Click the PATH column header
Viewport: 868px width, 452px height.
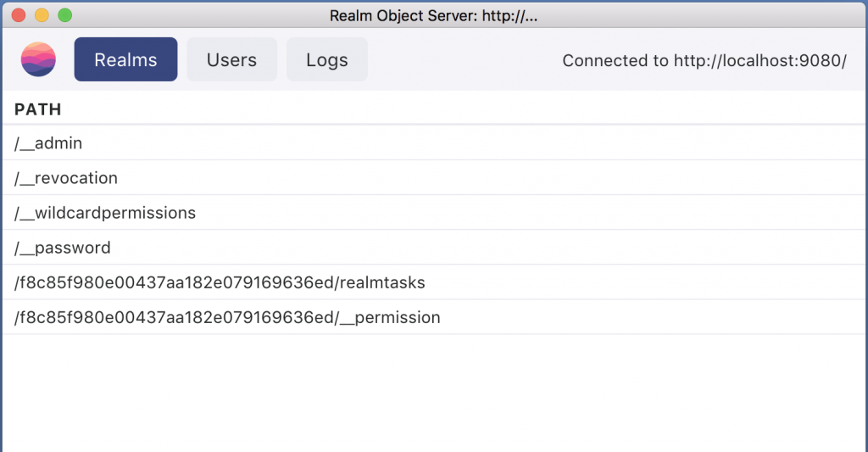click(x=37, y=109)
